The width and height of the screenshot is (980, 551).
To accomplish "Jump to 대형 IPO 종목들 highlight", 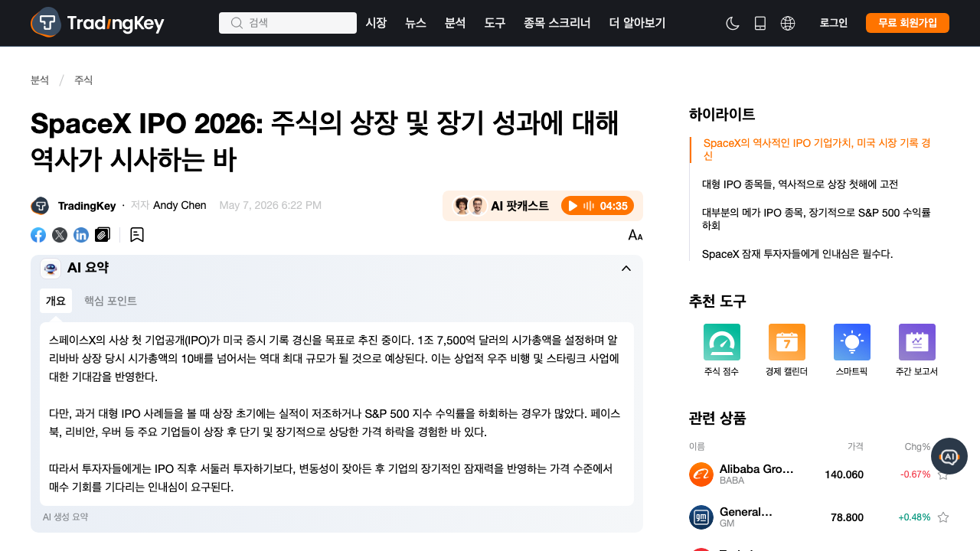I will (800, 184).
